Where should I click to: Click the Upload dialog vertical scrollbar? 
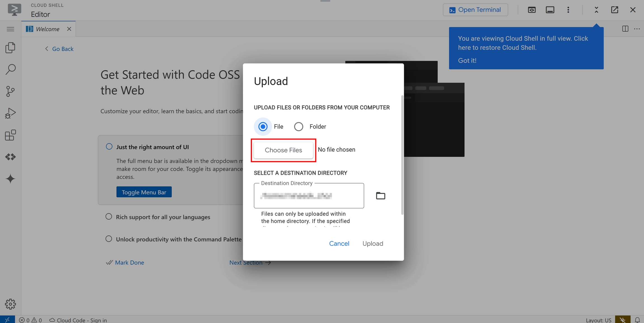point(402,155)
